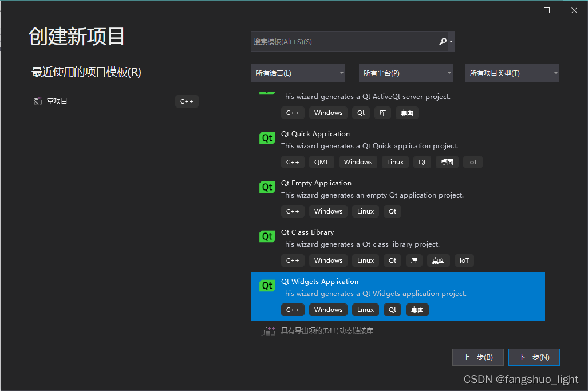This screenshot has height=391, width=588.
Task: Click the C++ tag under Qt Quick Application
Action: [x=293, y=162]
